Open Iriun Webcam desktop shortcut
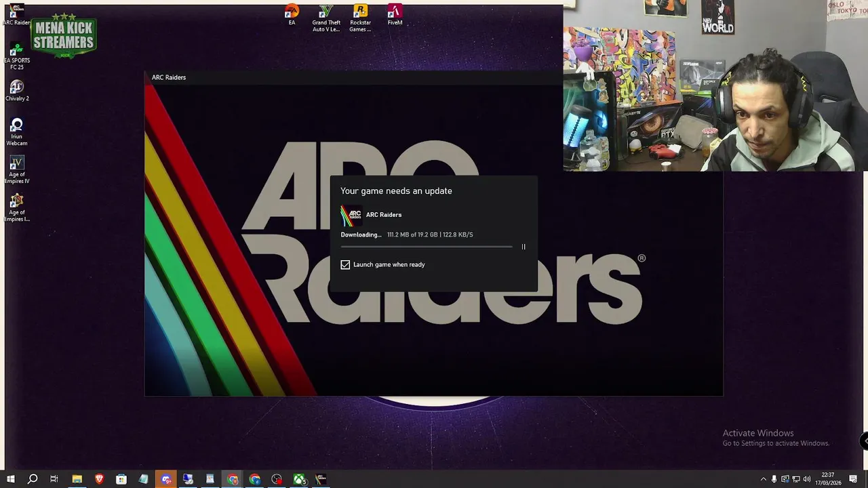The width and height of the screenshot is (868, 488). (x=17, y=132)
